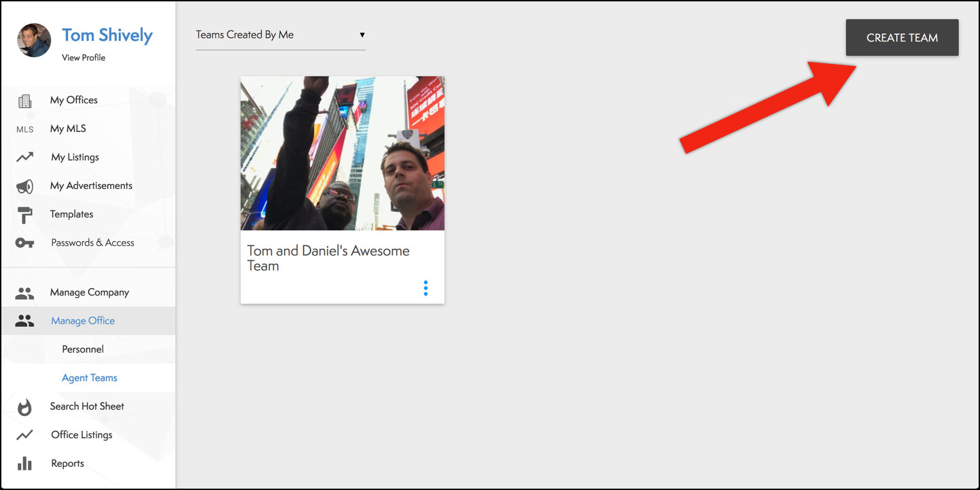Open the three-dot menu on team card
The image size is (980, 490).
coord(426,288)
